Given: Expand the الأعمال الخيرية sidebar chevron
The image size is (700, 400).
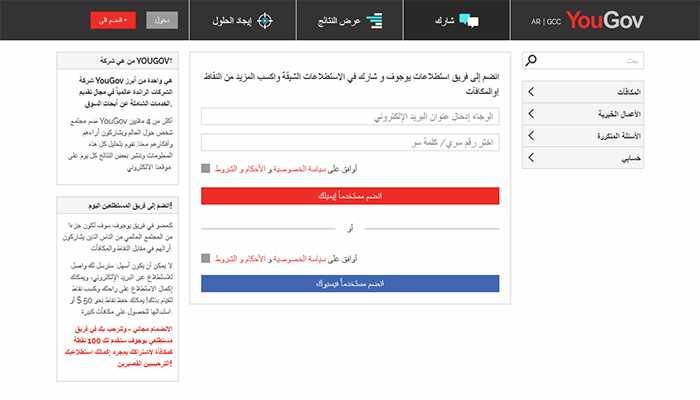Looking at the screenshot, I should [x=531, y=113].
